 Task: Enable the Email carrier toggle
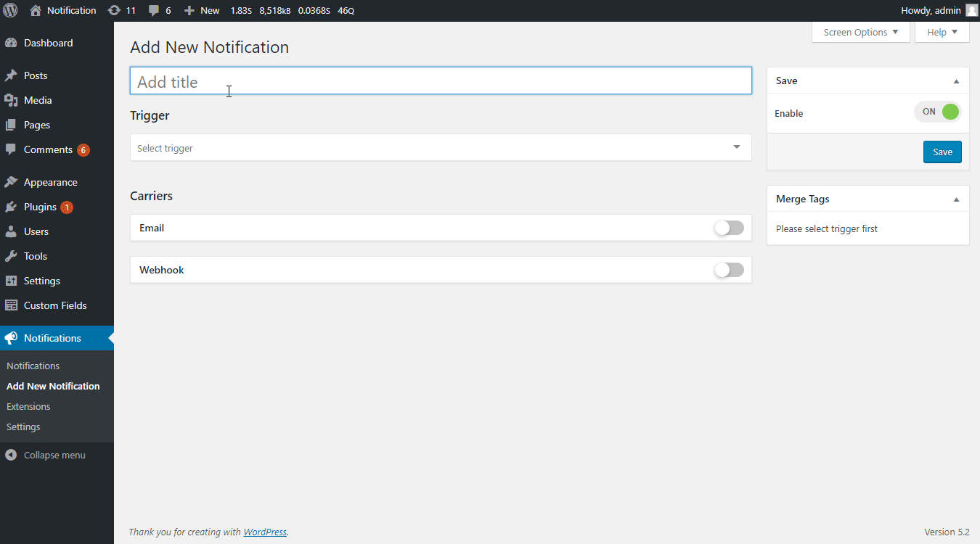[729, 228]
